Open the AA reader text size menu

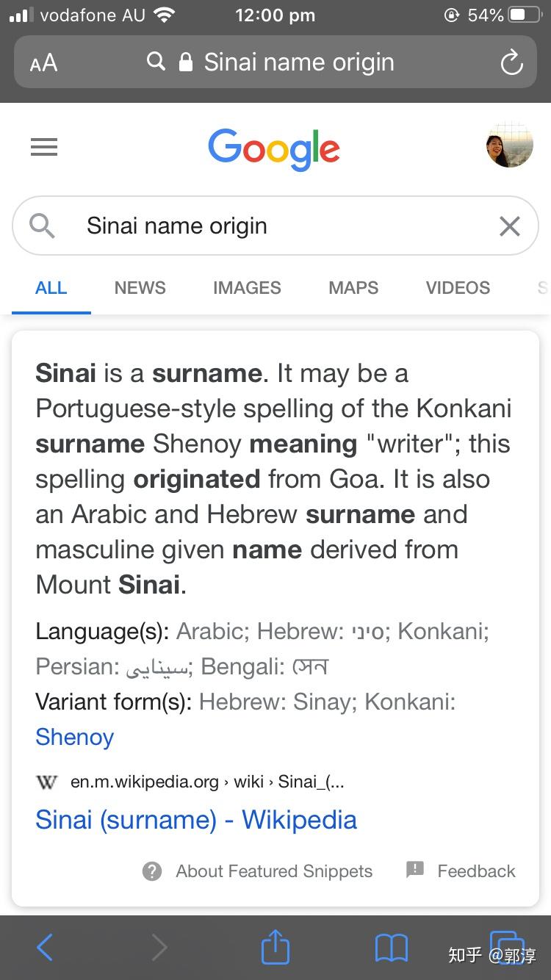click(x=43, y=63)
